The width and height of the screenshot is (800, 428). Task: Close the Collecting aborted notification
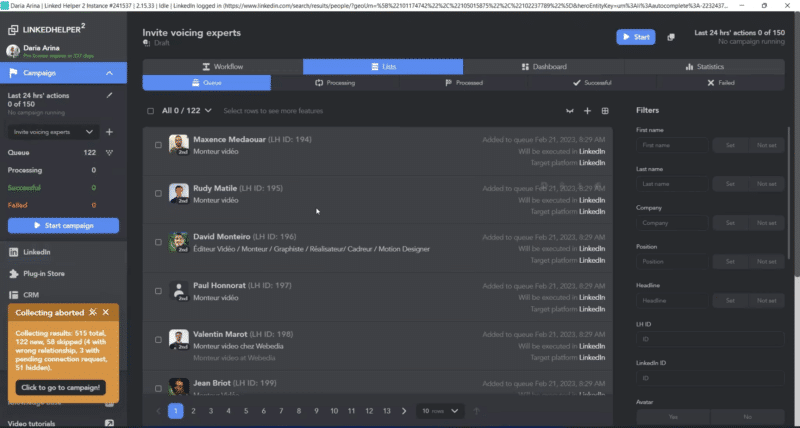pos(106,312)
